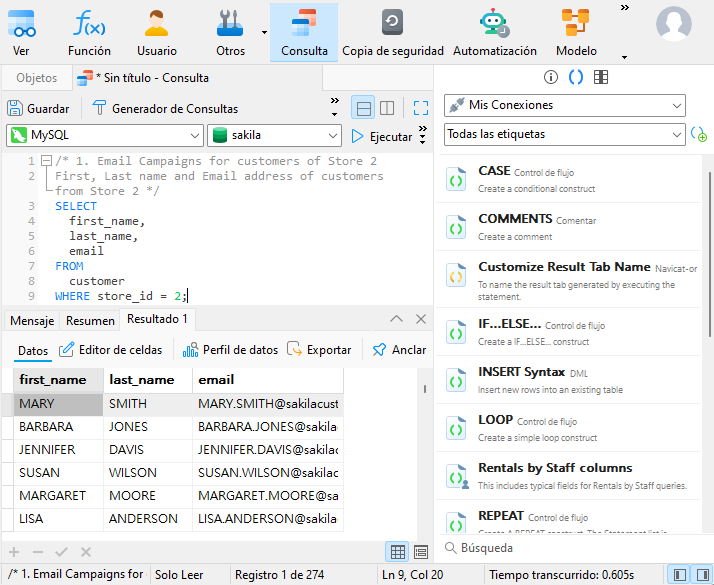Select the JONES cell
This screenshot has height=585, width=714.
[148, 427]
